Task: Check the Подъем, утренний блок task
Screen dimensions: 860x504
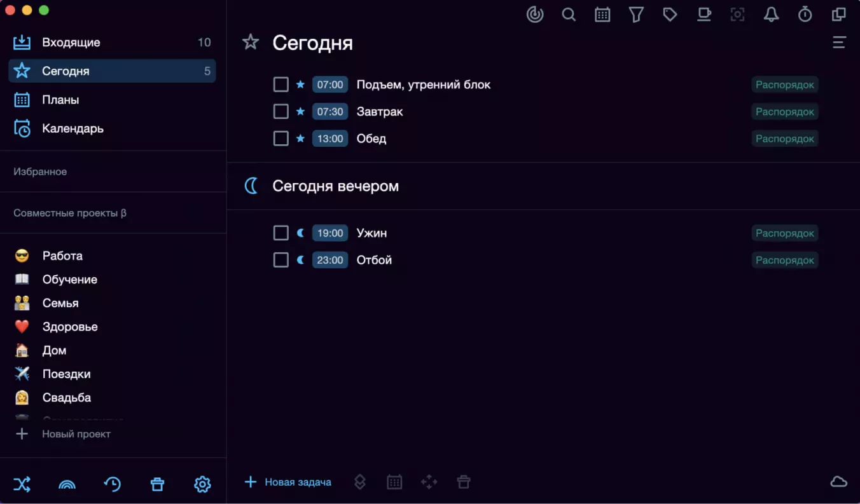Action: click(x=281, y=85)
